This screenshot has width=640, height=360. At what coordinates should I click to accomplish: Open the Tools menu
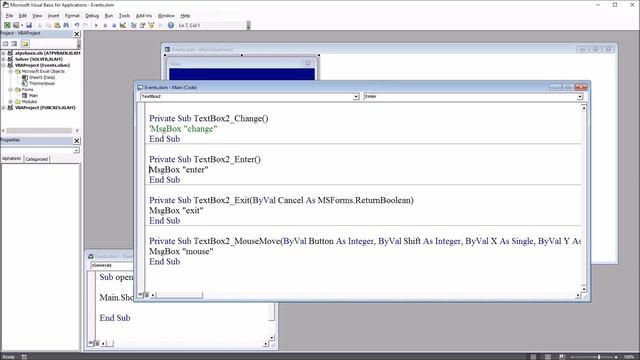coord(124,16)
